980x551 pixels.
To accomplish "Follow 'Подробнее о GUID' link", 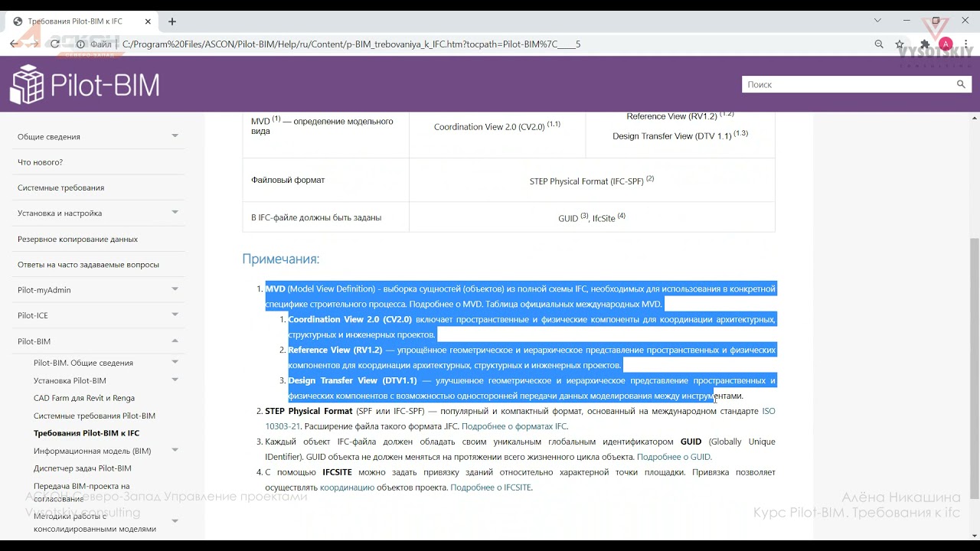I will point(674,457).
